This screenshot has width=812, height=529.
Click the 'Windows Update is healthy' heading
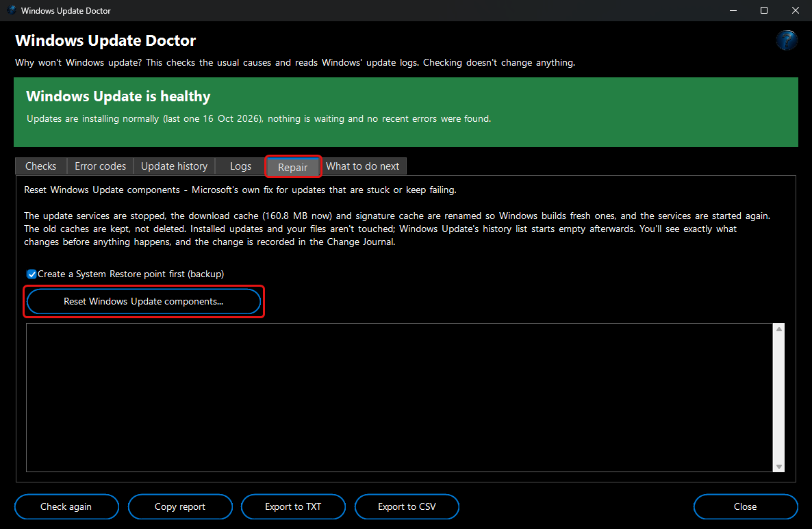[x=118, y=96]
